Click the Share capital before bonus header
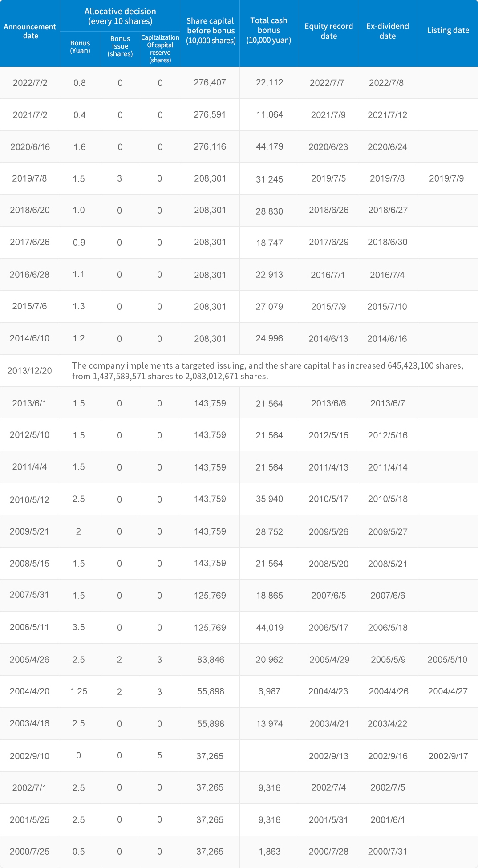Screen dimensions: 478x868 [x=211, y=31]
